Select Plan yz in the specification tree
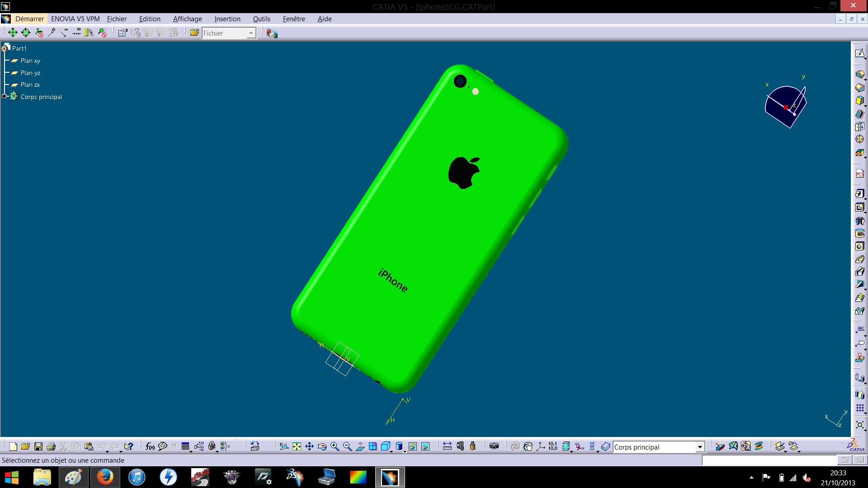The width and height of the screenshot is (868, 488). (30, 73)
